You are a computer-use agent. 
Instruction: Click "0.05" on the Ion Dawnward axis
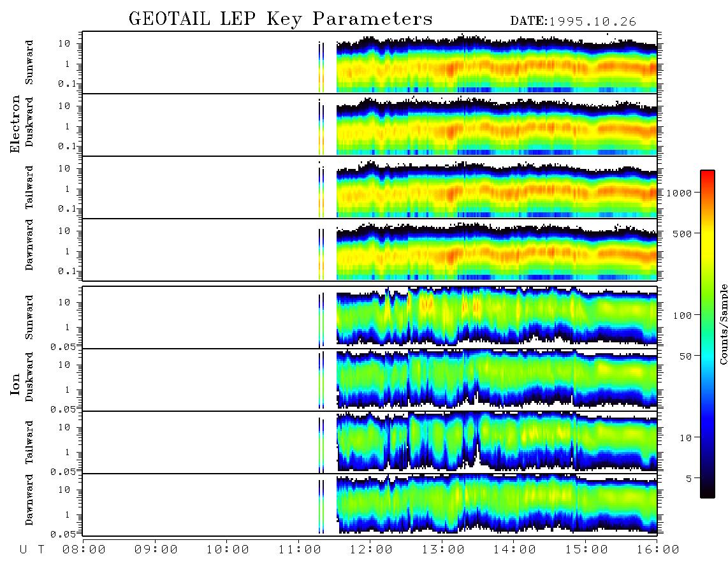(63, 534)
